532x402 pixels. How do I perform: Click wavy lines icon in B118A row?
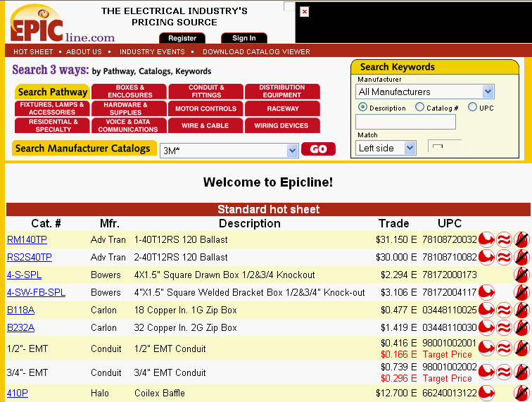point(504,310)
